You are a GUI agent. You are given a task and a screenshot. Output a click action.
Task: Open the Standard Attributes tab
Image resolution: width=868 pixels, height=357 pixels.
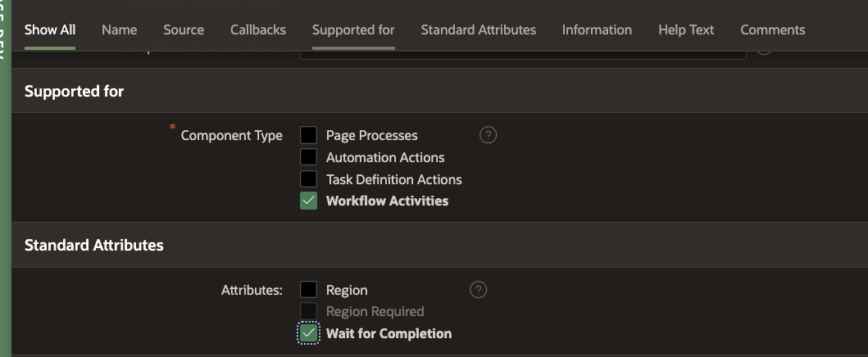[x=478, y=29]
